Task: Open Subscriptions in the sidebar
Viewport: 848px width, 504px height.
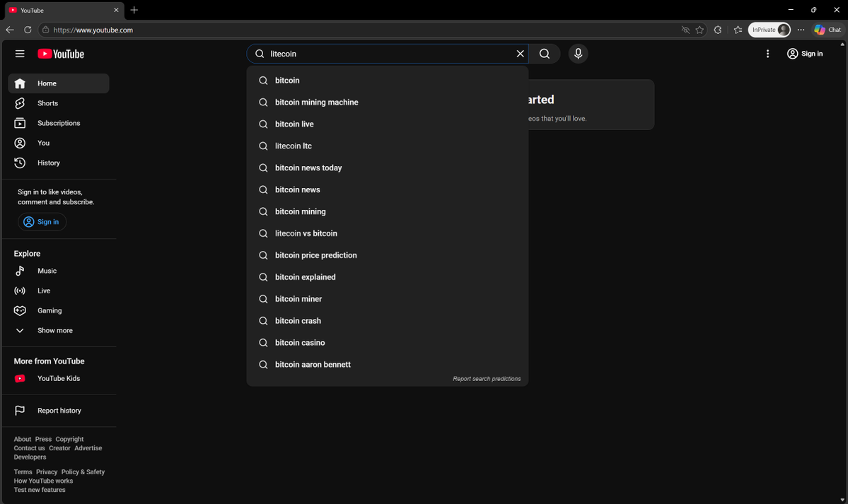Action: click(x=59, y=123)
